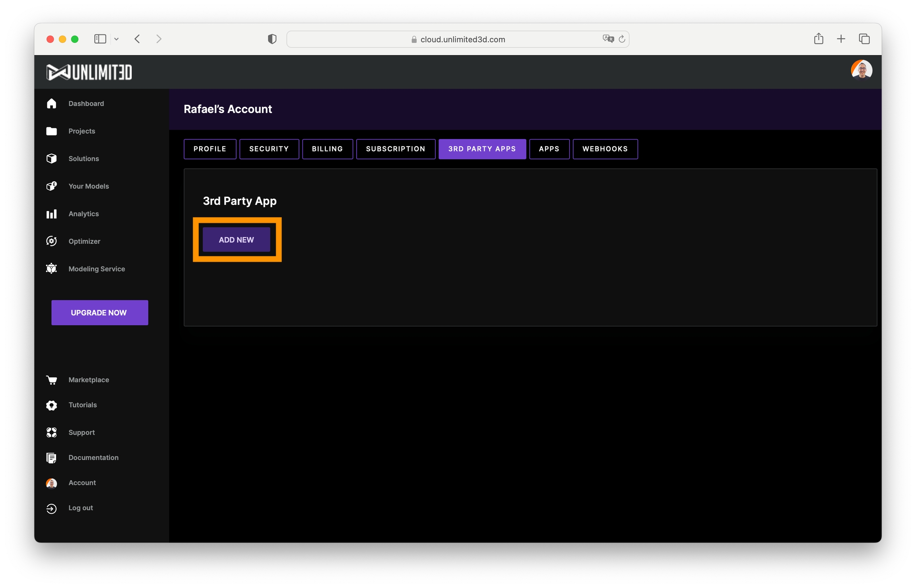The height and width of the screenshot is (588, 916).
Task: Open the Projects link
Action: [x=82, y=131]
